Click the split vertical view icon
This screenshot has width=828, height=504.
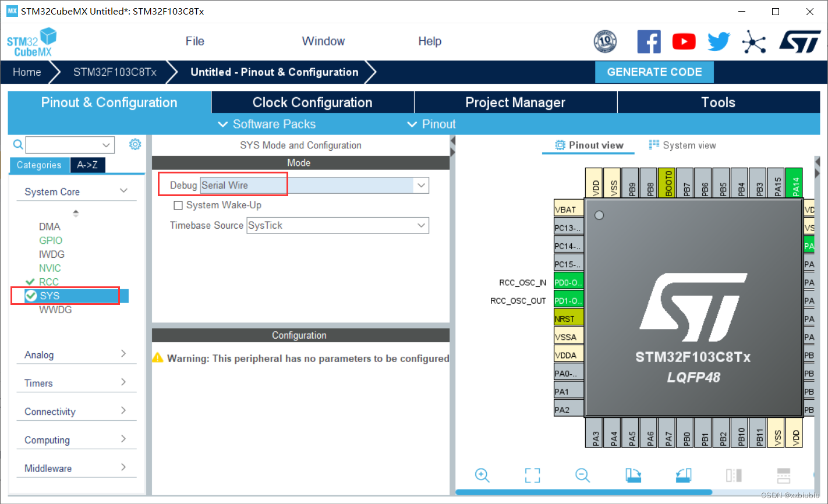tap(734, 475)
